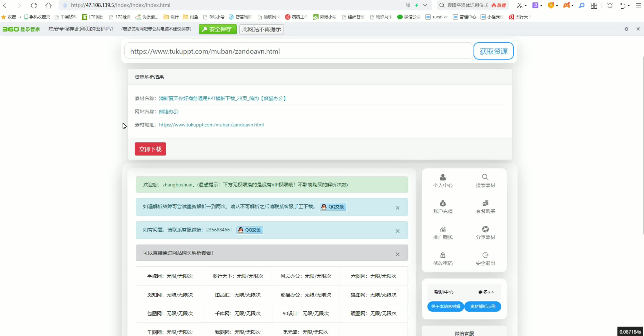Click the resource URL input field

pyautogui.click(x=299, y=51)
